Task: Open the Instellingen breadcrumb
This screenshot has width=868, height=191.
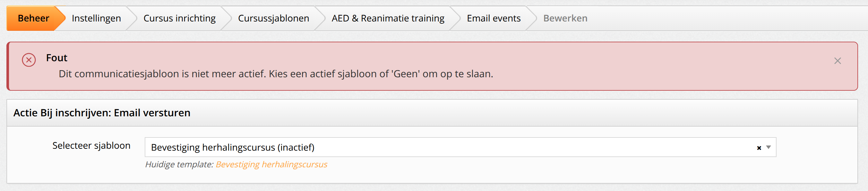Action: click(96, 18)
